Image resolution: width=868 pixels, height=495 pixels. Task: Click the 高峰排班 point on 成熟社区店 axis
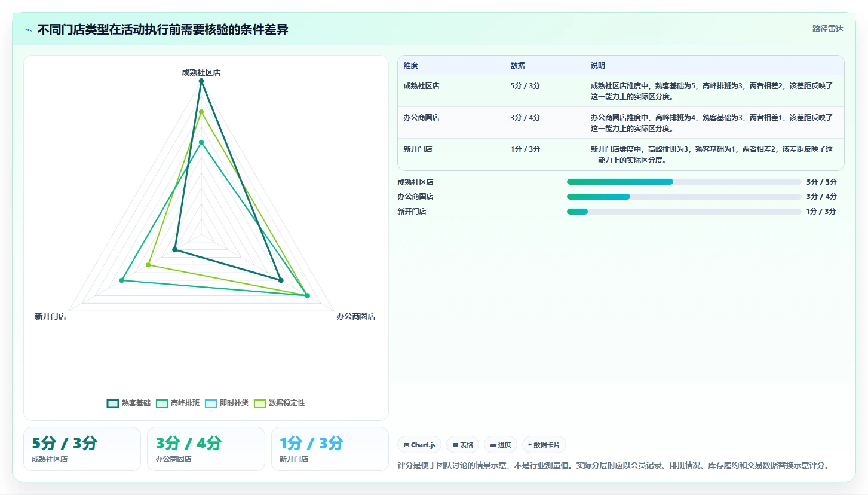pos(201,142)
